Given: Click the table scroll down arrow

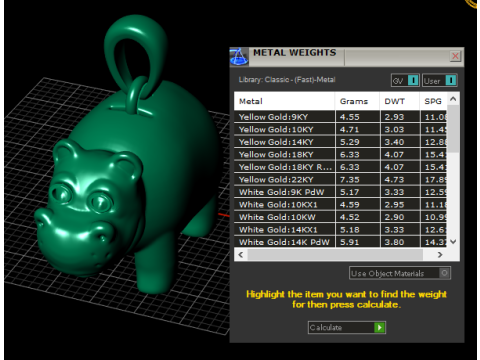Looking at the screenshot, I should tap(453, 241).
